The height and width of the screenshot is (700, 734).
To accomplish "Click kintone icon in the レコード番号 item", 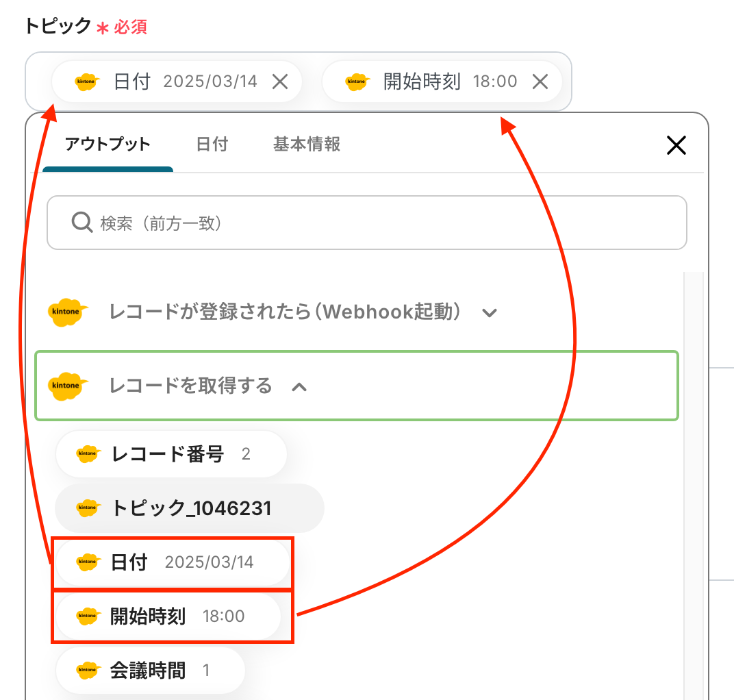I will click(x=88, y=453).
